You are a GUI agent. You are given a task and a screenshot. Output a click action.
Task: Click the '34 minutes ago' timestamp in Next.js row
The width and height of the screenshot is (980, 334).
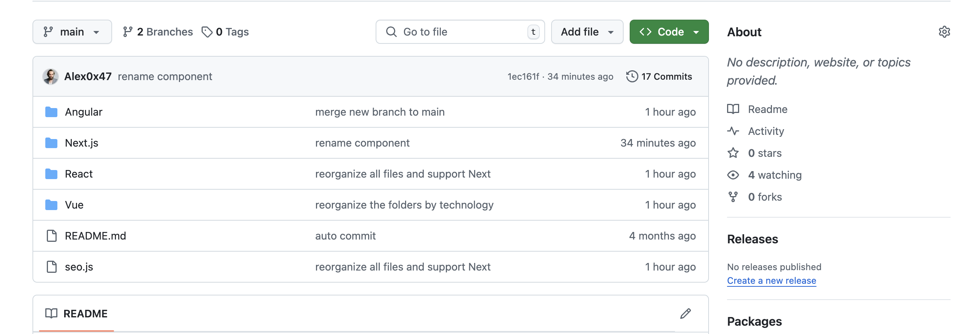pos(658,143)
